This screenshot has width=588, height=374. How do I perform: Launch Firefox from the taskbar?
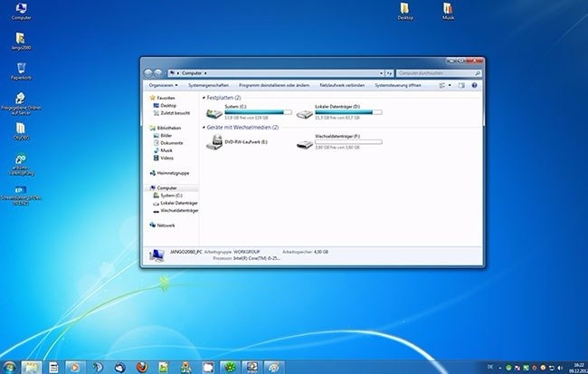point(142,368)
